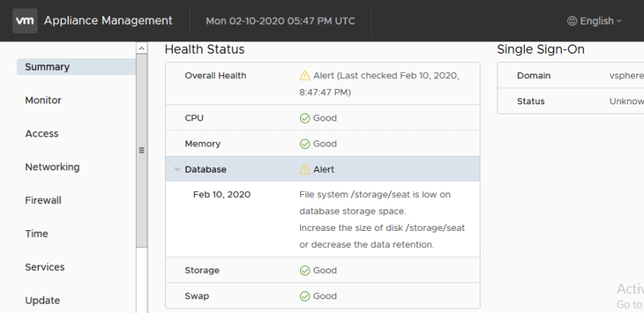Click the Storage good status checkmark icon
644x313 pixels.
point(305,270)
